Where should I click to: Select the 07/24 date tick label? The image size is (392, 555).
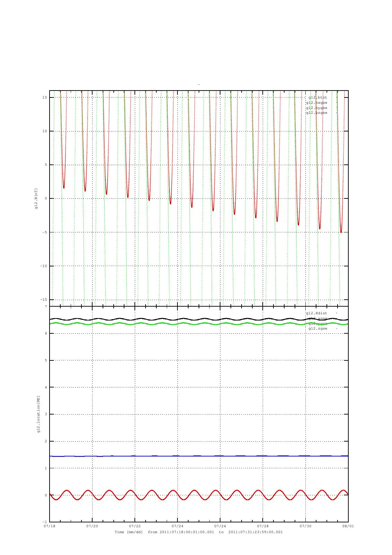177,526
